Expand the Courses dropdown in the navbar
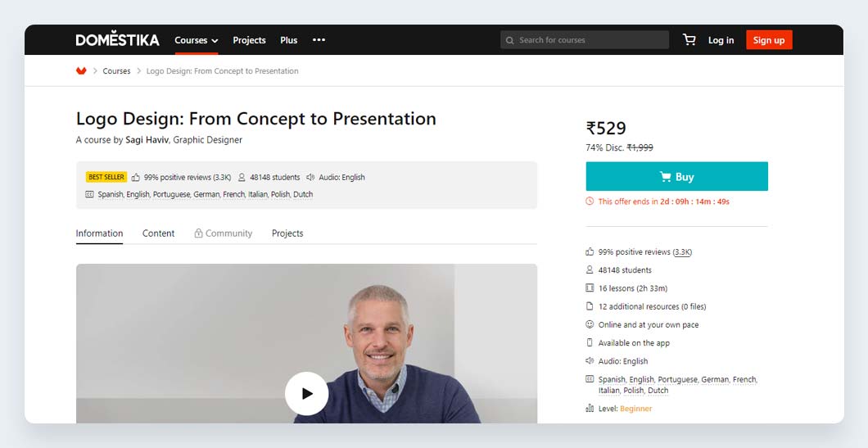This screenshot has width=868, height=448. (197, 40)
